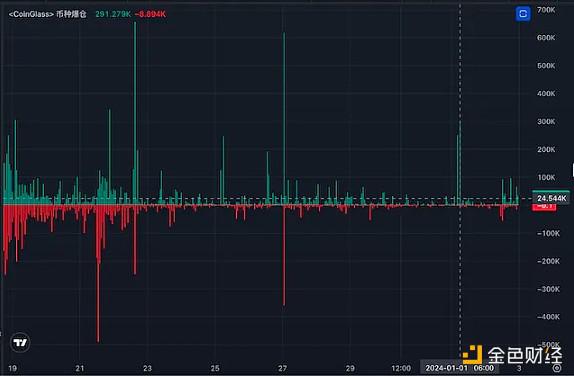Viewport: 574px width, 376px height.
Task: Click the -300K price axis label
Action: tap(548, 289)
